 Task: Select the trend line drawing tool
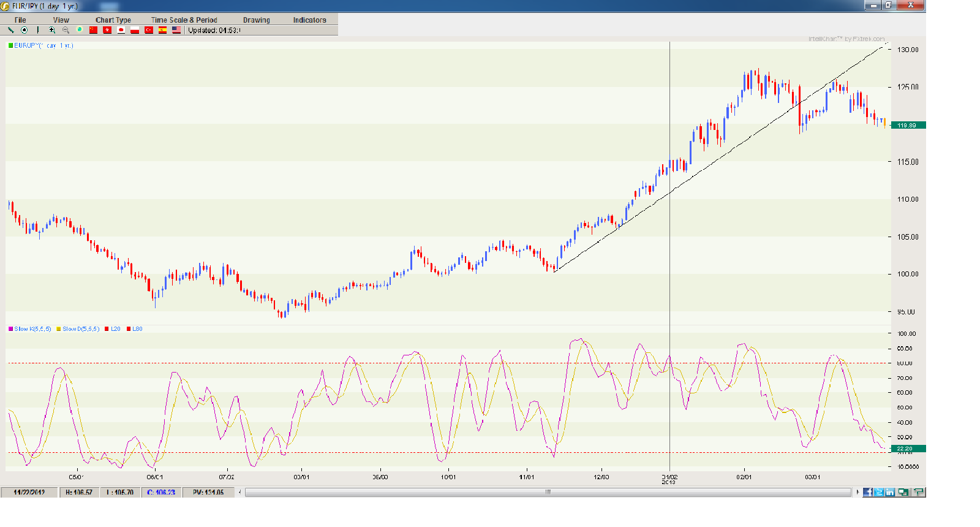coord(11,30)
